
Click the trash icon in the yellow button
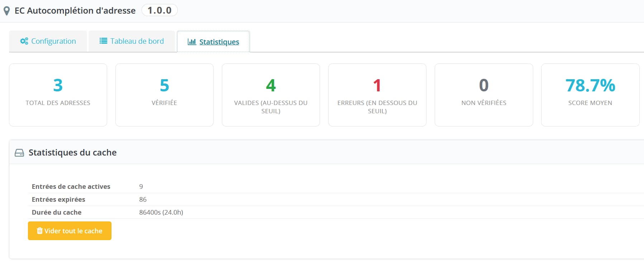[40, 231]
